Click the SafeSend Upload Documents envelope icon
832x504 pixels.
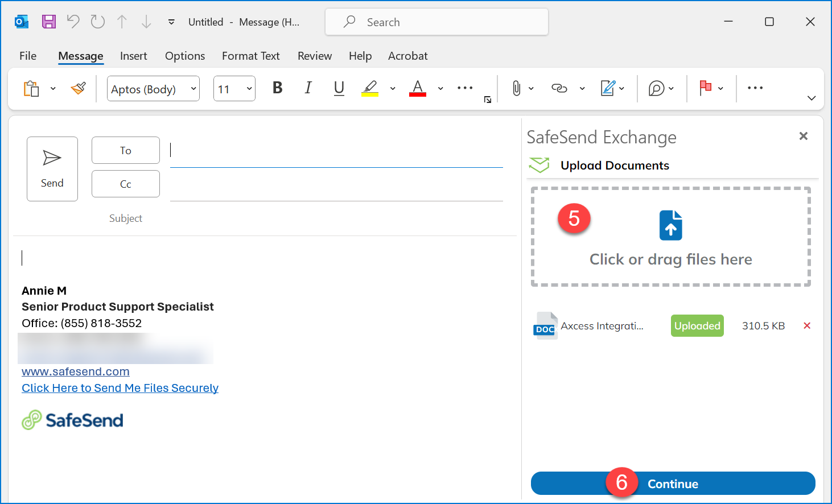pyautogui.click(x=538, y=165)
